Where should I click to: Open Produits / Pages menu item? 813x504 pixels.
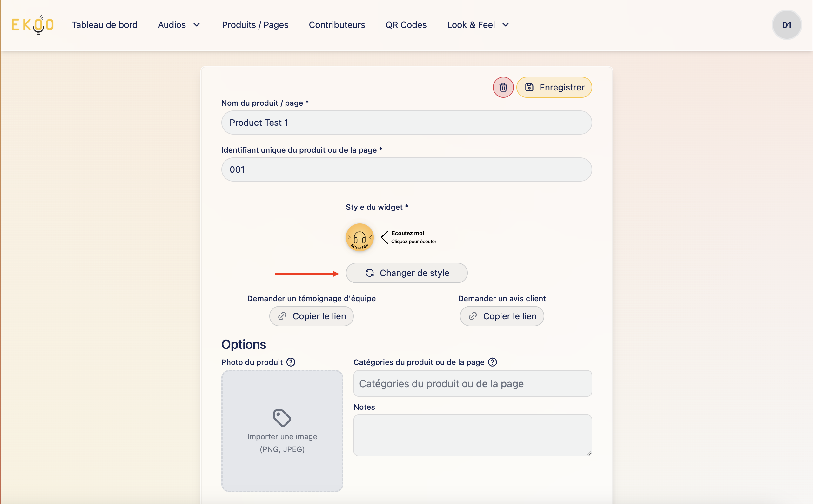255,25
